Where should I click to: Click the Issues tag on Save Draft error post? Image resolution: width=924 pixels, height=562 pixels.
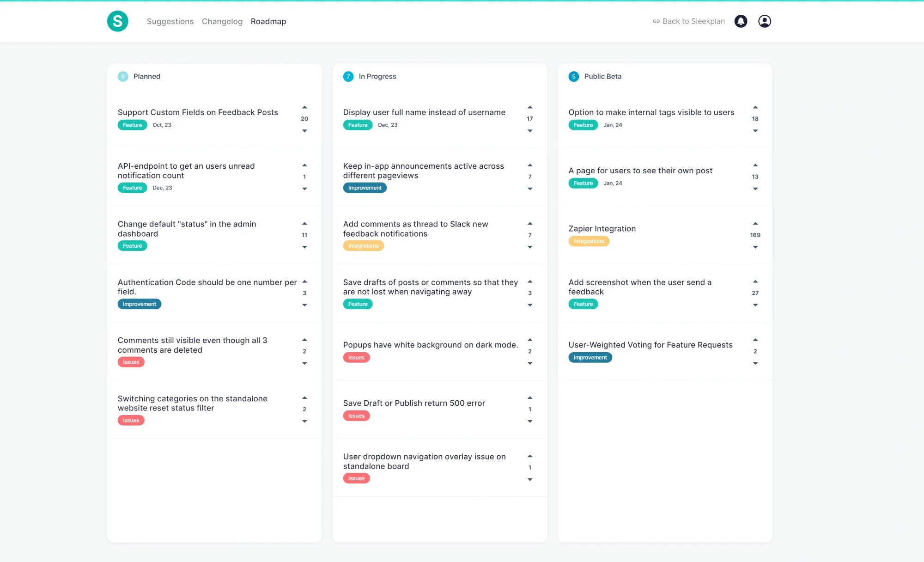tap(356, 416)
